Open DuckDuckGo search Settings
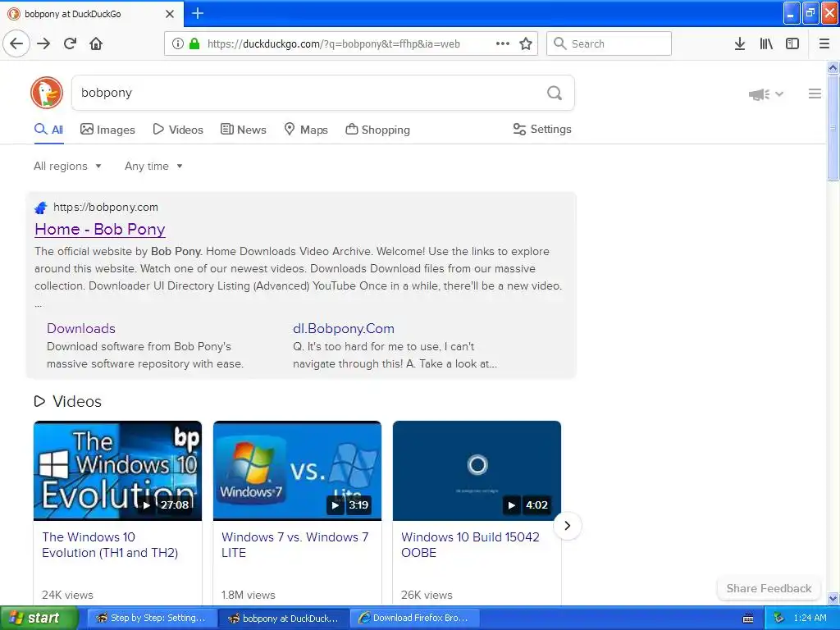Screen dimensions: 840x630 click(x=542, y=129)
